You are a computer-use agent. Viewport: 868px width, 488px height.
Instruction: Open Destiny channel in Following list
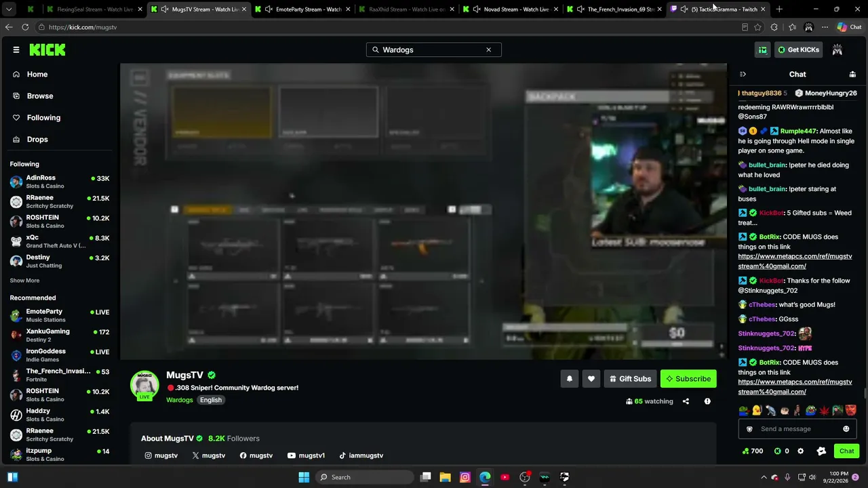[x=60, y=261]
